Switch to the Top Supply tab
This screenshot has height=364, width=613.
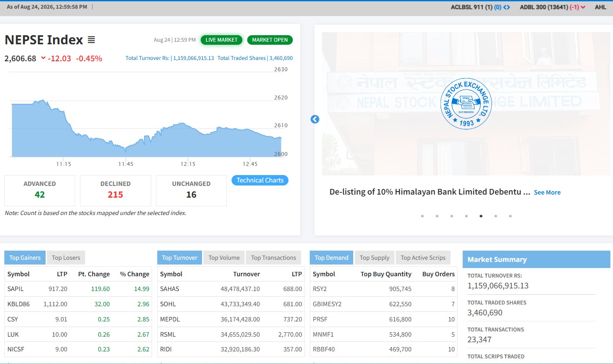374,258
